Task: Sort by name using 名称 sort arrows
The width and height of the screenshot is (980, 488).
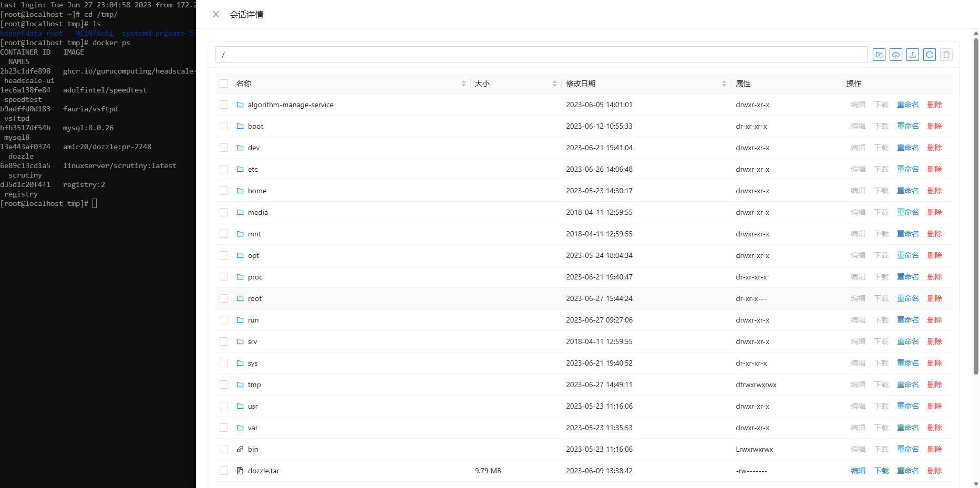Action: [x=463, y=84]
